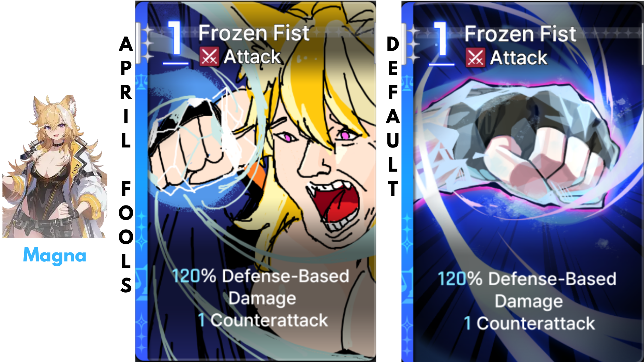Select the Frozen Fist title on April Fools card
The height and width of the screenshot is (362, 644).
point(254,33)
